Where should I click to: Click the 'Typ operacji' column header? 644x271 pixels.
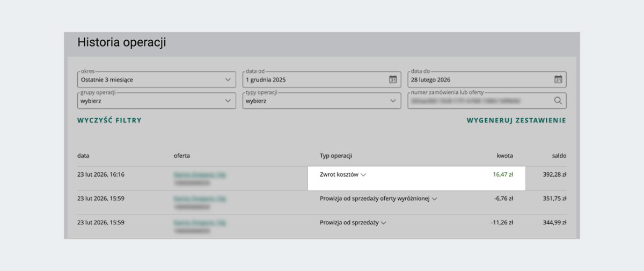click(336, 156)
